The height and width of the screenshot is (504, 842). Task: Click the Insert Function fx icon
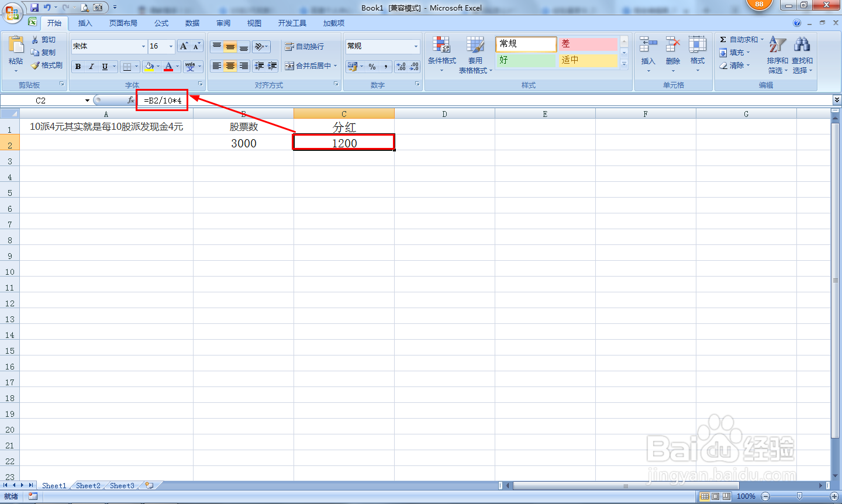131,101
